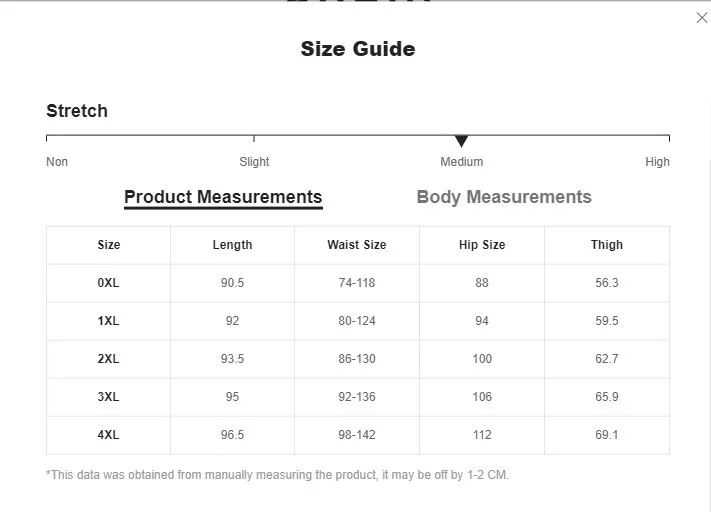This screenshot has height=512, width=711.
Task: Select the Product Measurements tab
Action: coord(223,197)
